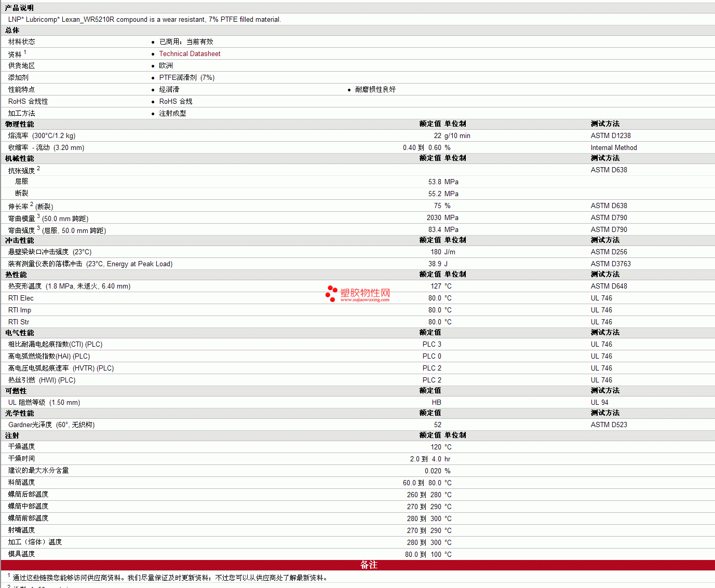Select the shrinkage range 0.40 到 0.60
715x588 pixels.
[x=422, y=147]
